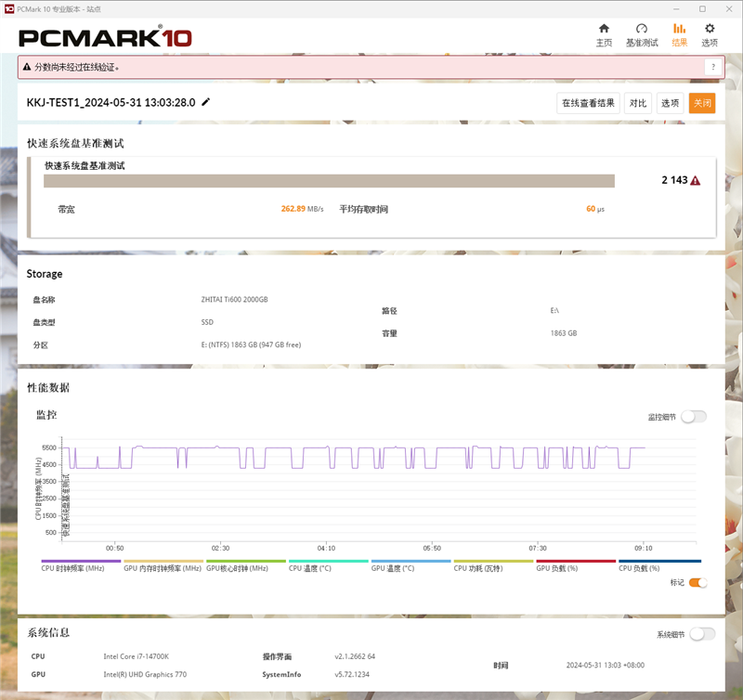Open the question-mark help in banner
Image resolution: width=743 pixels, height=700 pixels.
[x=713, y=67]
